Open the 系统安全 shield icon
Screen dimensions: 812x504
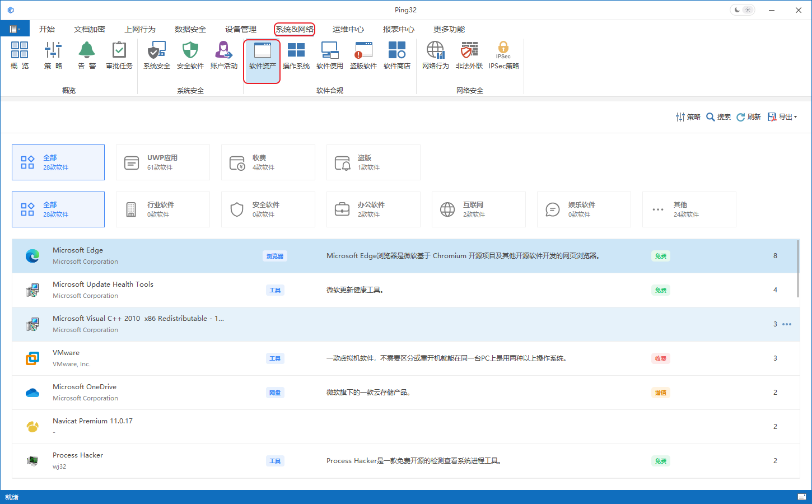(x=157, y=55)
